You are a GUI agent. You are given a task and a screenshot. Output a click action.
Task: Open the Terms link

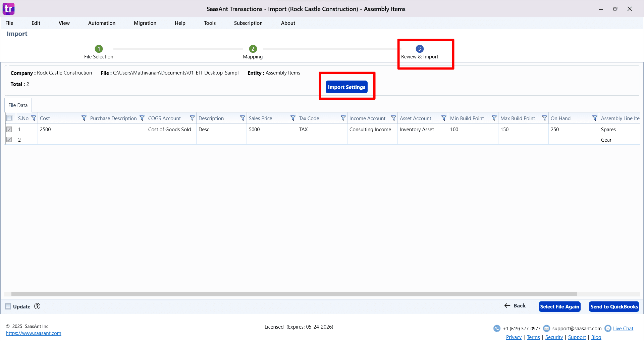(533, 337)
